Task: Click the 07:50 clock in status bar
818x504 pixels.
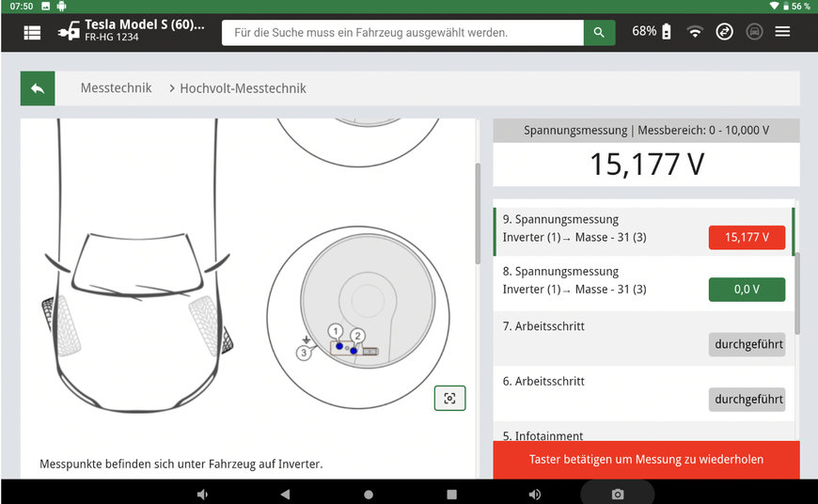Action: (x=22, y=7)
